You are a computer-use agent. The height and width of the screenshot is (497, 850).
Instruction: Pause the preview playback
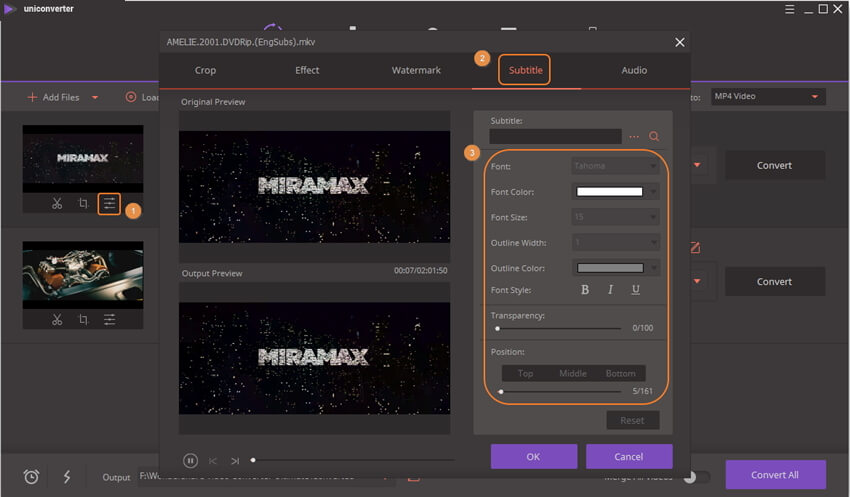[x=190, y=461]
